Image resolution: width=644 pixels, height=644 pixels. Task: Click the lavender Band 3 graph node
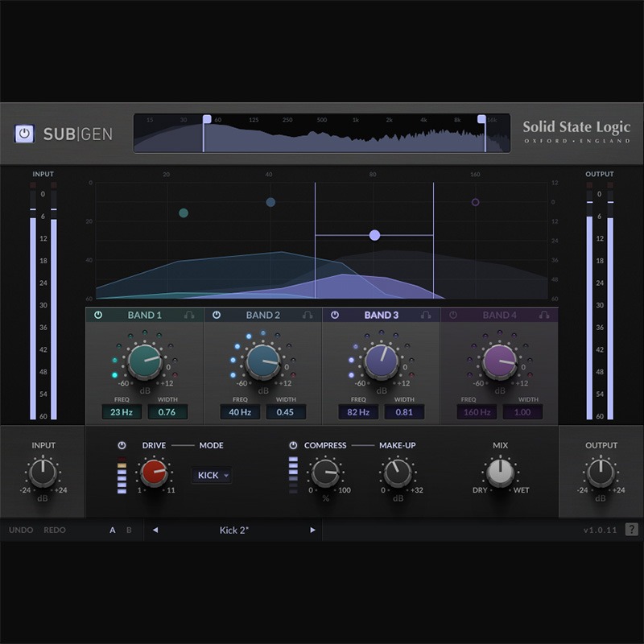[374, 235]
